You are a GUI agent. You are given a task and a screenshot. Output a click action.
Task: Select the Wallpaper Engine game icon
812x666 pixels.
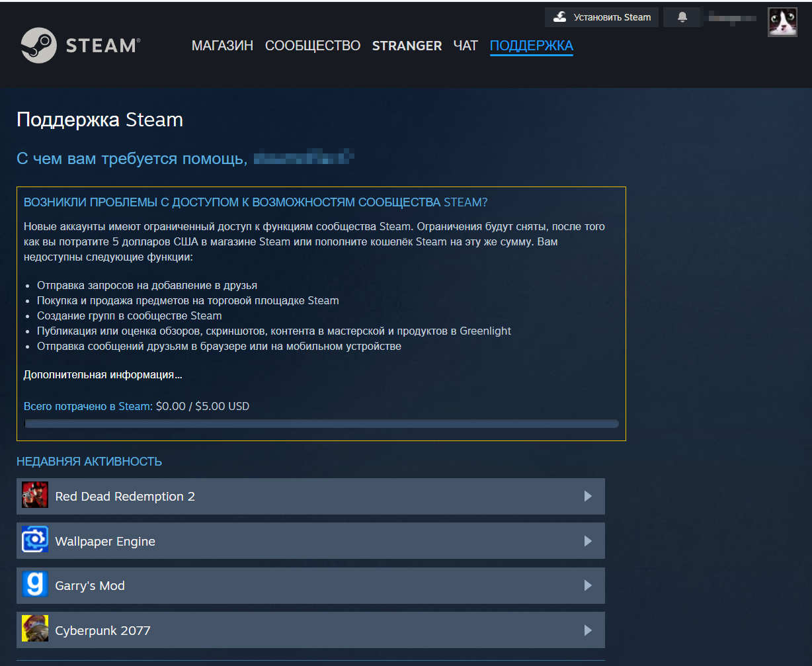(x=34, y=540)
